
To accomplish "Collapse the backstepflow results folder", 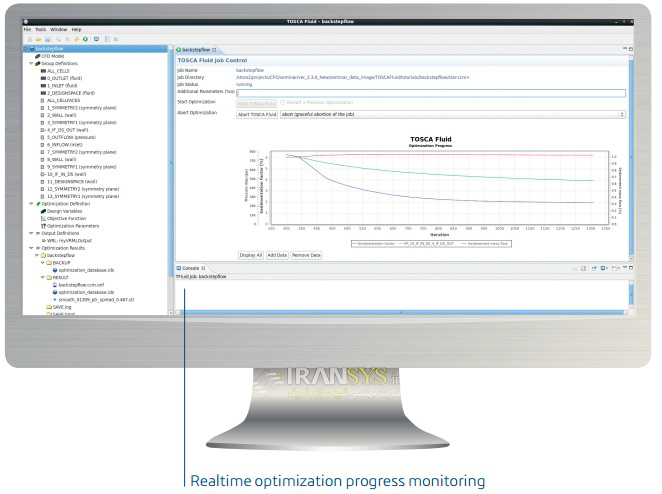I will point(37,255).
